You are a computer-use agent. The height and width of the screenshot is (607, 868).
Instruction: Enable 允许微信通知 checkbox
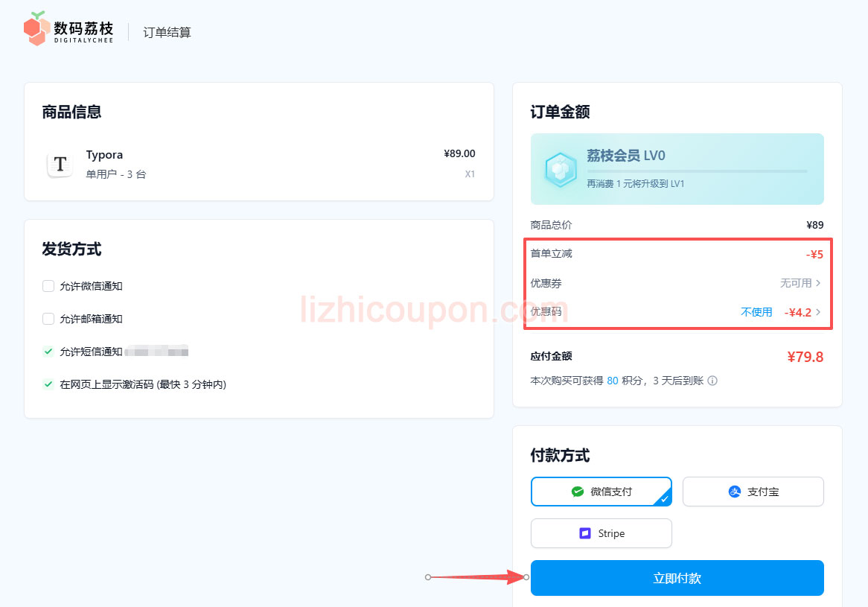point(48,286)
